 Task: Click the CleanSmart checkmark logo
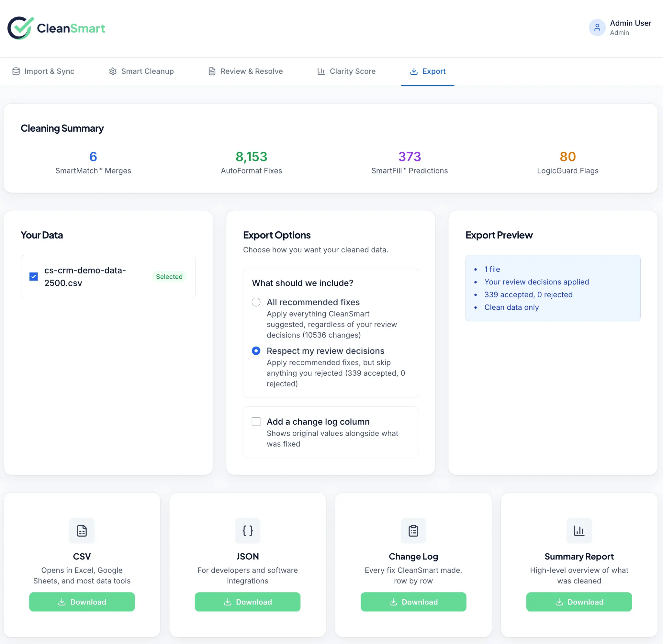tap(21, 28)
